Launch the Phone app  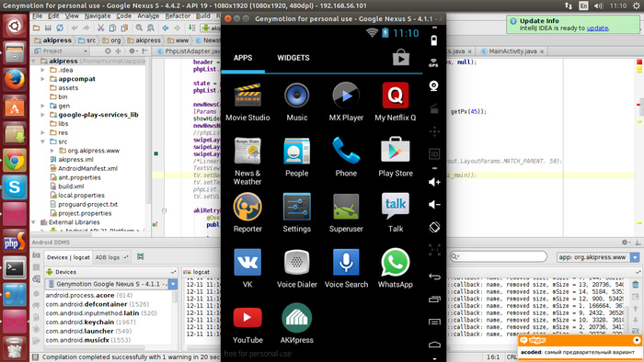pos(346,157)
